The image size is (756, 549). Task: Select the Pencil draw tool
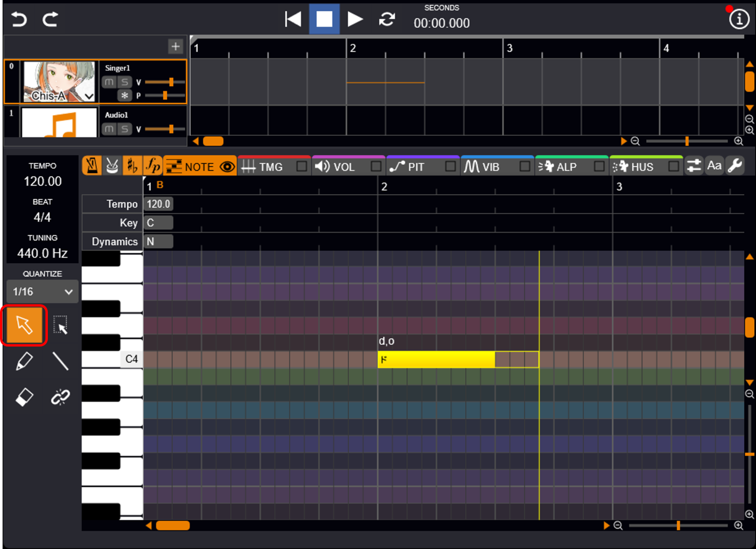(24, 361)
